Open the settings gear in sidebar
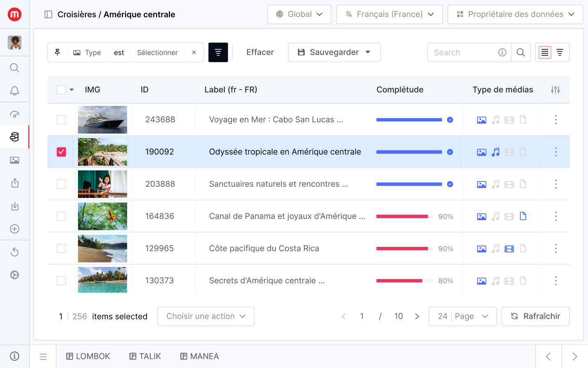Image resolution: width=588 pixels, height=368 pixels. pyautogui.click(x=14, y=275)
